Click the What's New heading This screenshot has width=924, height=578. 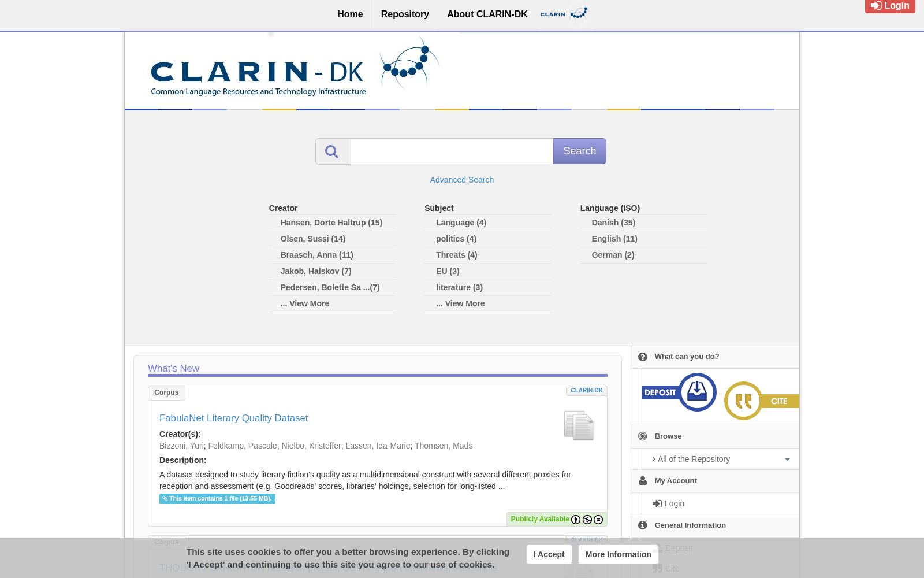(173, 369)
